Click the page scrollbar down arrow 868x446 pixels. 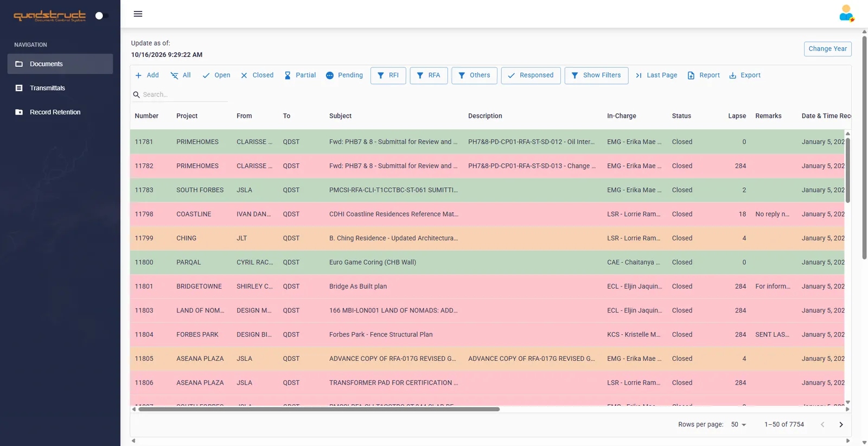(x=864, y=442)
